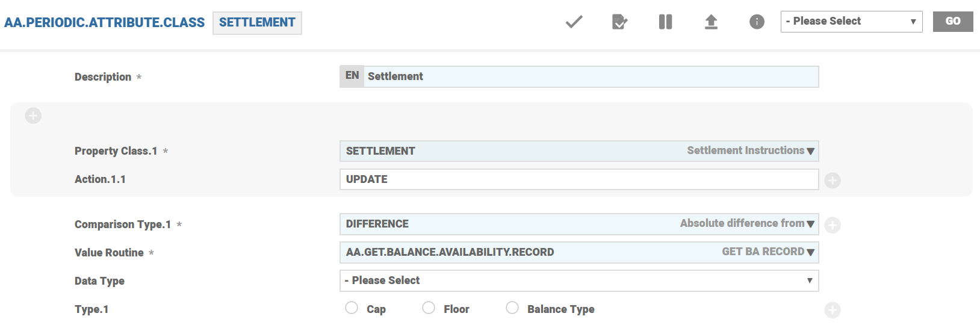Click the Description Settlement text field
The image size is (980, 325).
coord(590,77)
